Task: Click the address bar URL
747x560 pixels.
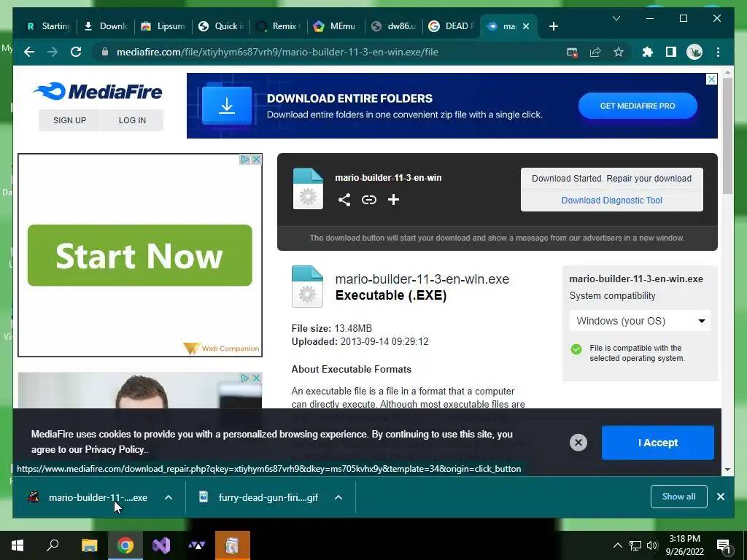Action: tap(277, 52)
